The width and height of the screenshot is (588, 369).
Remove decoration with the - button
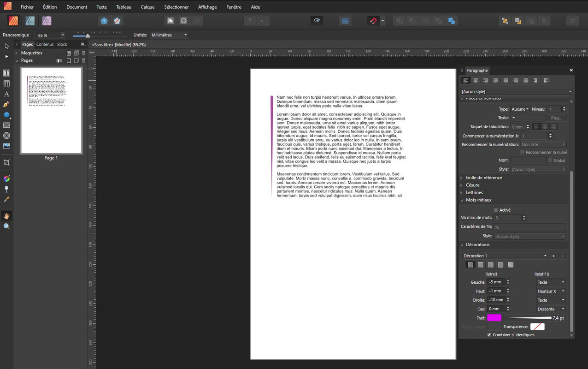pos(562,256)
